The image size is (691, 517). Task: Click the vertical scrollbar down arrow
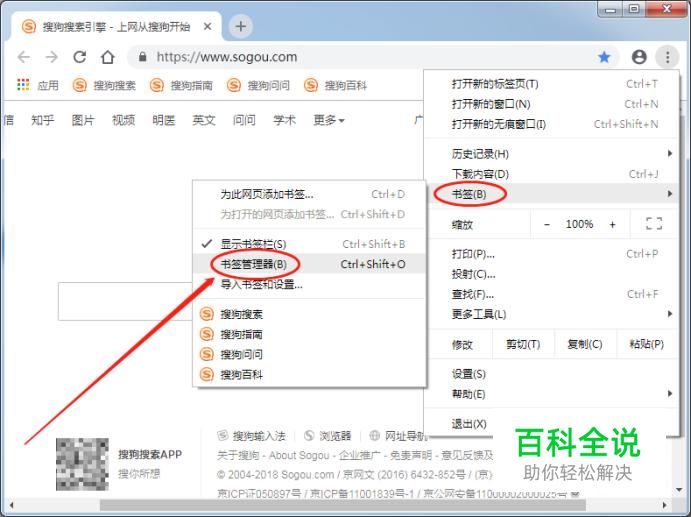tap(679, 490)
